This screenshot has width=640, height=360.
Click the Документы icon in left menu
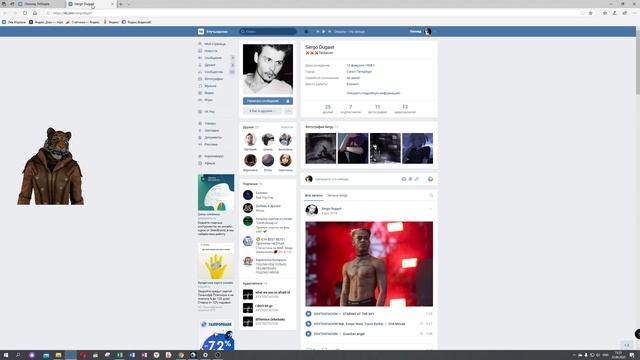[x=200, y=137]
